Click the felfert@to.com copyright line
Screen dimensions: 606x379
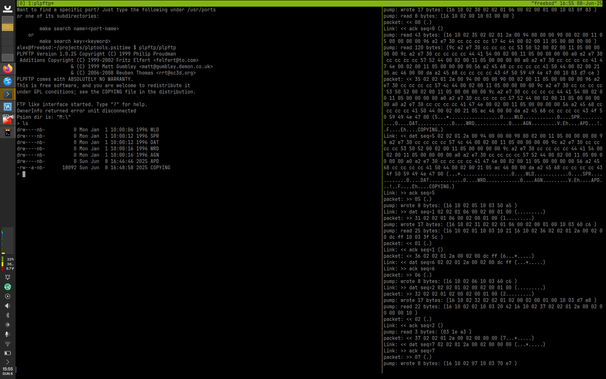point(109,60)
